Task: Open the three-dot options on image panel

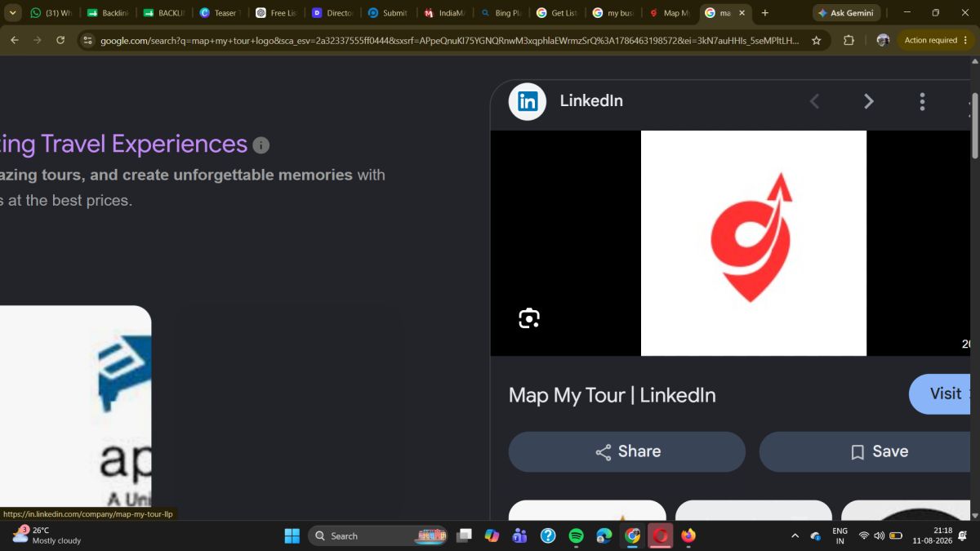Action: pos(922,101)
